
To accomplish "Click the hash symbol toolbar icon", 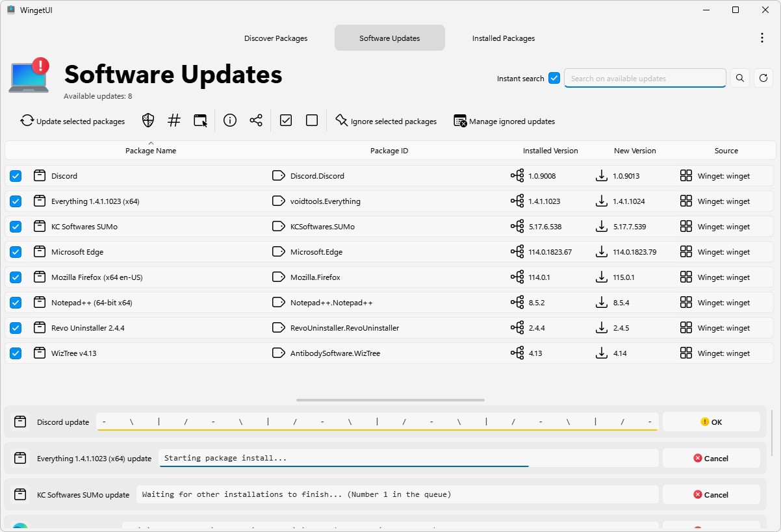I will pos(174,121).
